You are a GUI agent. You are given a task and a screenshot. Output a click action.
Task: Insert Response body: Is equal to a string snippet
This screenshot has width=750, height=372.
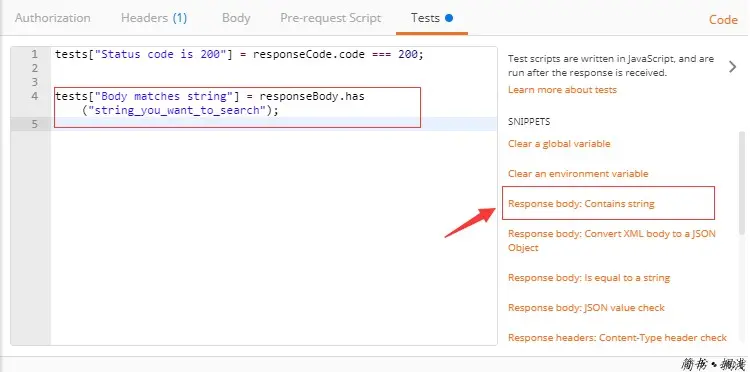tap(589, 278)
